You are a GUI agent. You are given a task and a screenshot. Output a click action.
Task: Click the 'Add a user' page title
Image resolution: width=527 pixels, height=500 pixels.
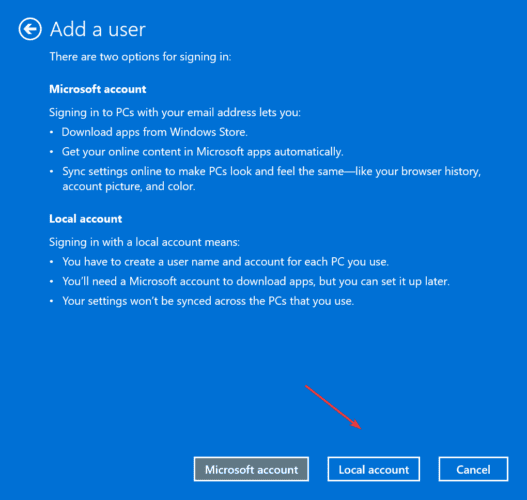point(97,29)
